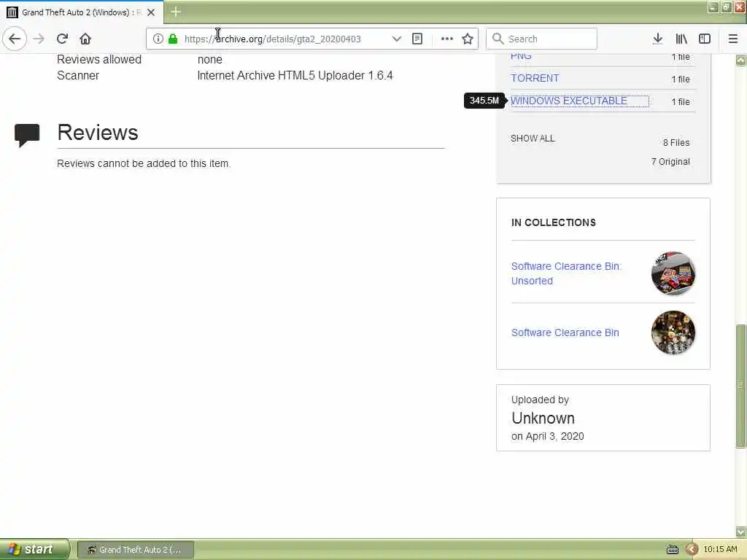
Task: Click the 7 Original files text
Action: tap(670, 162)
